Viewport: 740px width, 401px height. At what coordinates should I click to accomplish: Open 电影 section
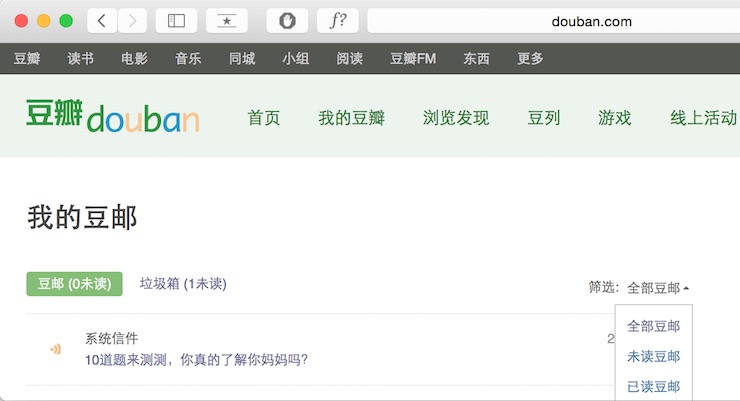click(134, 58)
